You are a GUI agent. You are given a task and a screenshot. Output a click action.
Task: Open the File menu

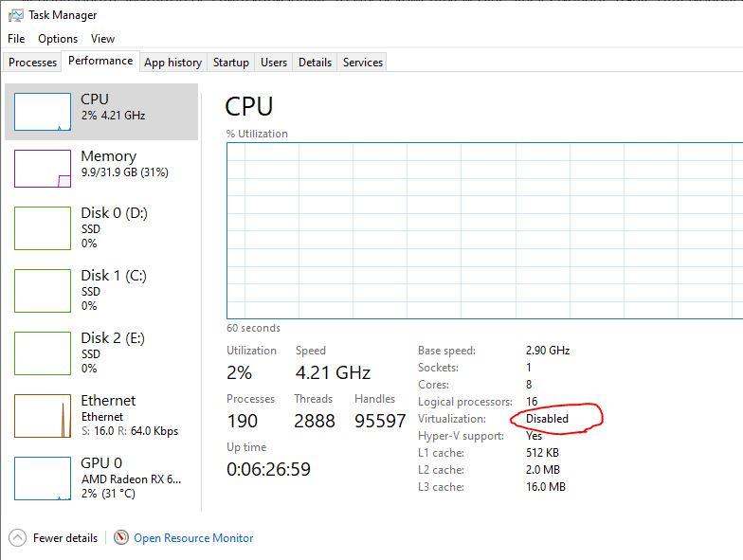[16, 39]
